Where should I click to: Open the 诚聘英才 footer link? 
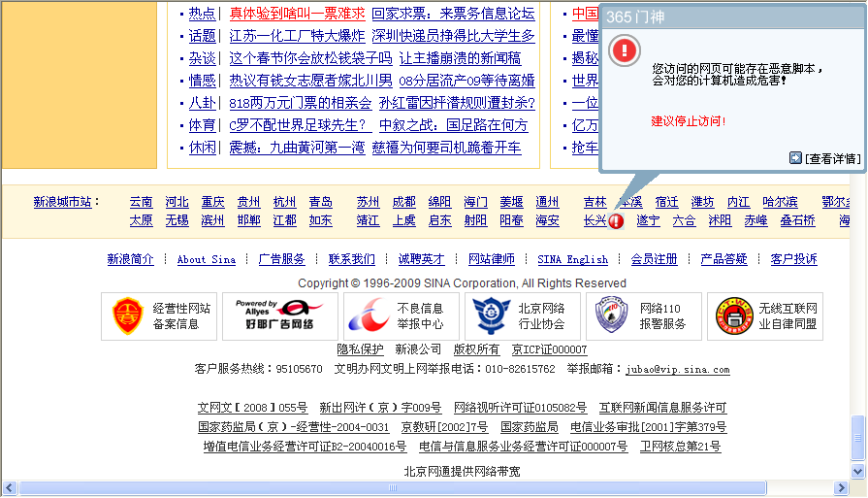pyautogui.click(x=421, y=258)
